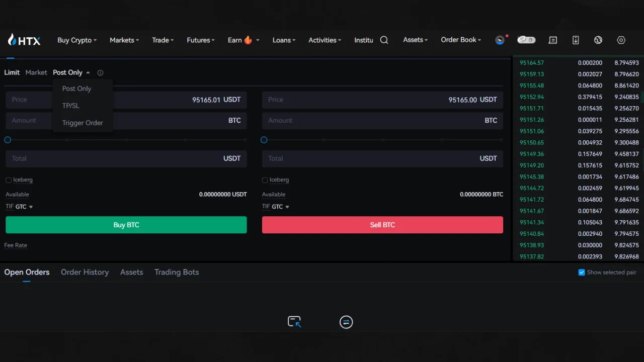Click the Buy BTC button
Screen dimensions: 644x362
[x=126, y=225]
